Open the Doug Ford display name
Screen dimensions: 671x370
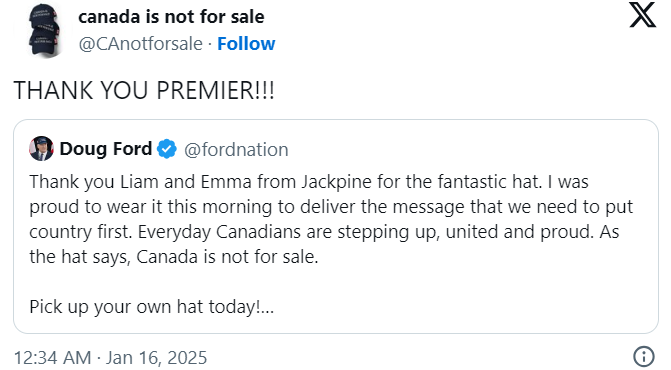point(106,149)
